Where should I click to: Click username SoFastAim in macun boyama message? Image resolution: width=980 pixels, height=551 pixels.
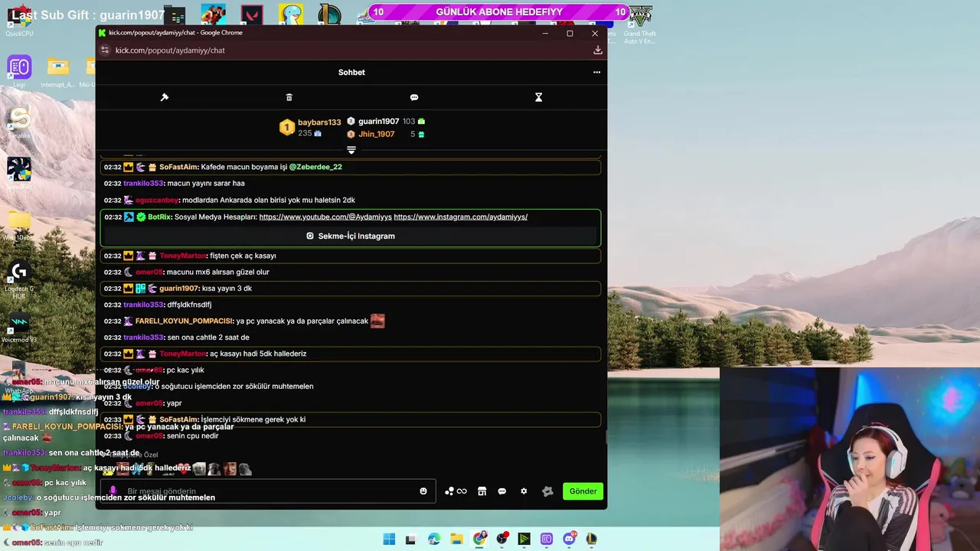pyautogui.click(x=178, y=167)
